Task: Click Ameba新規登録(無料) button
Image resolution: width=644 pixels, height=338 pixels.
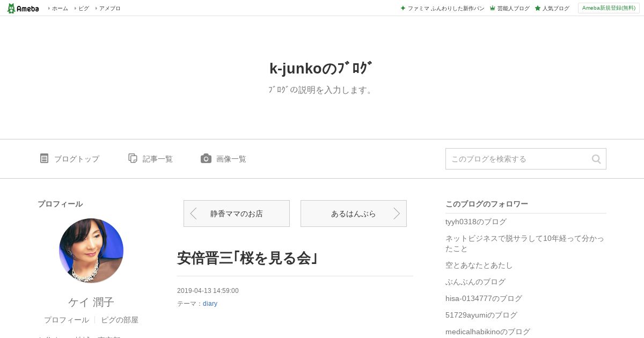Action: [x=609, y=8]
